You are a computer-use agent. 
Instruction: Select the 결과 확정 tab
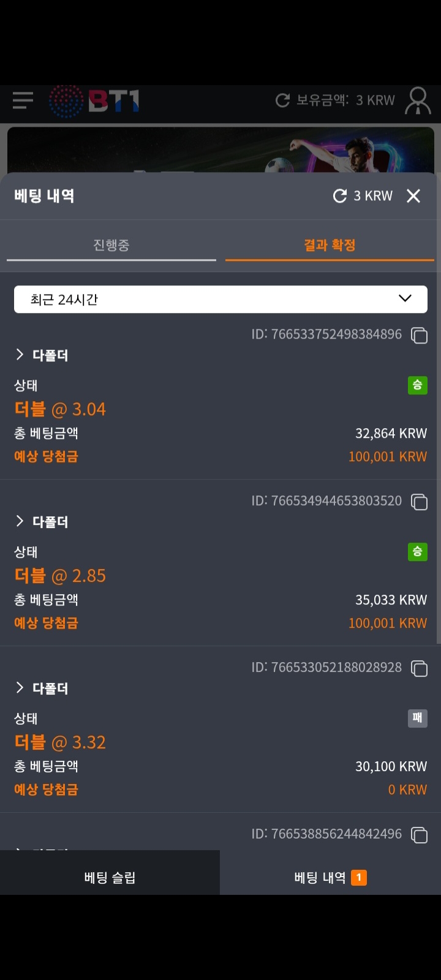(x=330, y=246)
